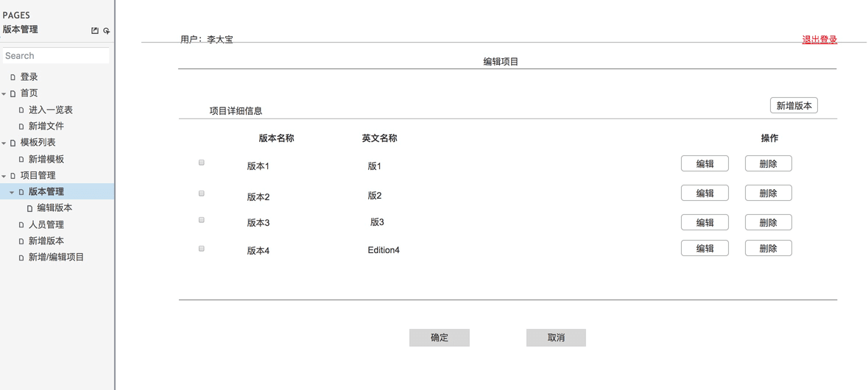This screenshot has width=868, height=390.
Task: Click the page icon beside 新增/编辑项目
Action: pos(21,258)
